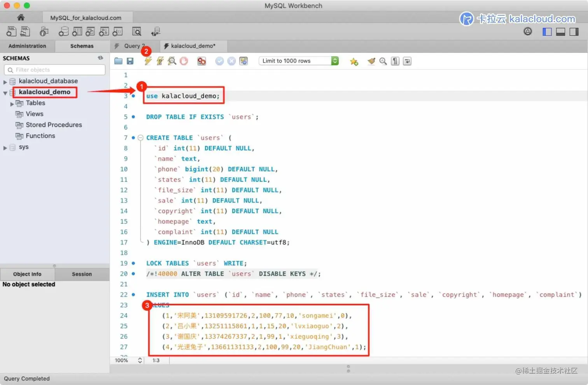This screenshot has width=588, height=385.
Task: Save snippet with the star icon
Action: pyautogui.click(x=354, y=61)
